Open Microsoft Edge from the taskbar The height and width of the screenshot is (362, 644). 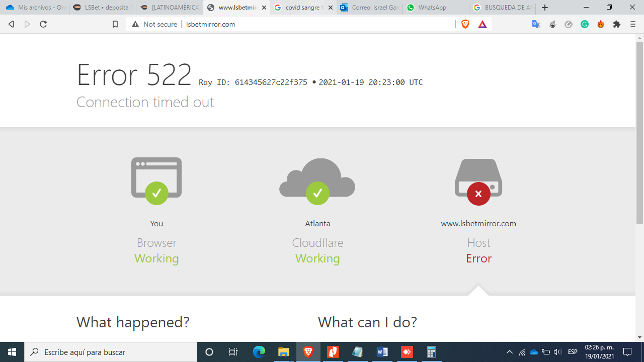pyautogui.click(x=259, y=352)
